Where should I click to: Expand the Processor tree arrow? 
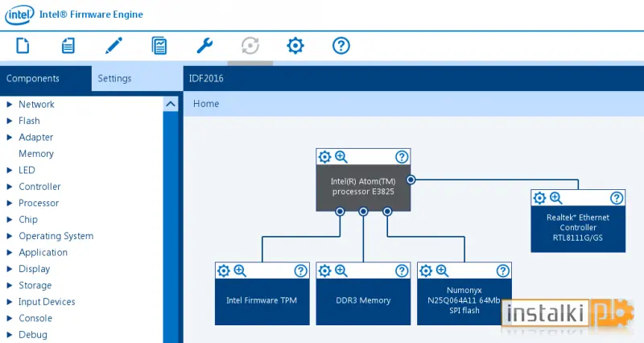click(x=10, y=203)
